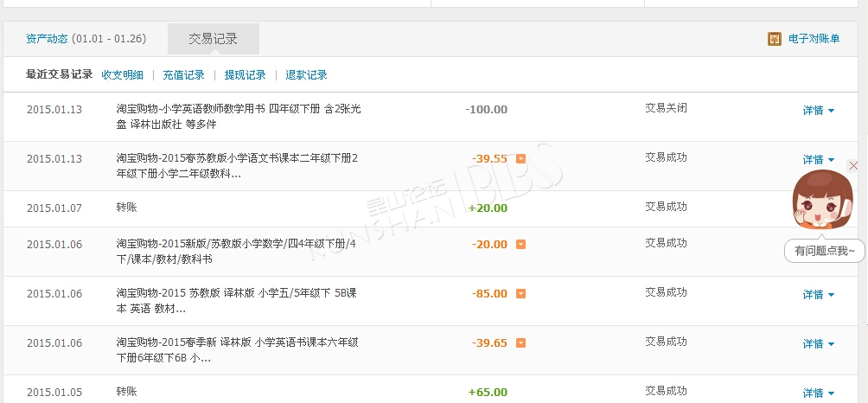This screenshot has width=868, height=403.
Task: Select the 交易记录 tab
Action: [214, 39]
